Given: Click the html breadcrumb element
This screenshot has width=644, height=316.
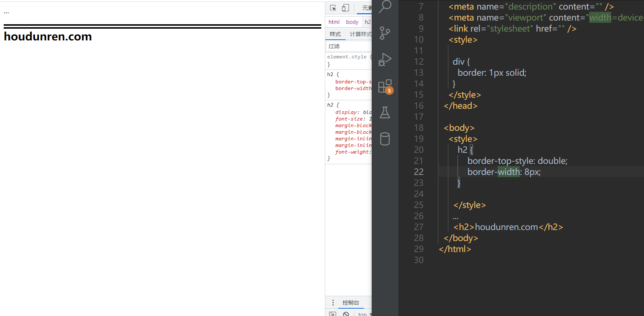Looking at the screenshot, I should pos(334,22).
